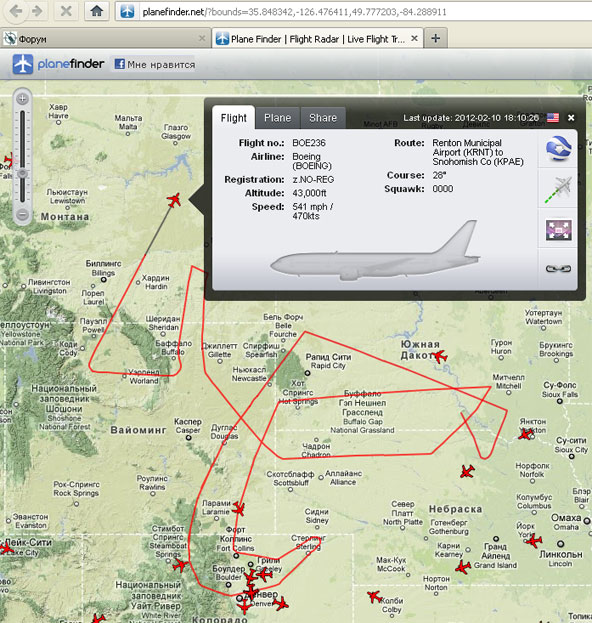Click the planefinder logo
The height and width of the screenshot is (623, 592).
58,64
